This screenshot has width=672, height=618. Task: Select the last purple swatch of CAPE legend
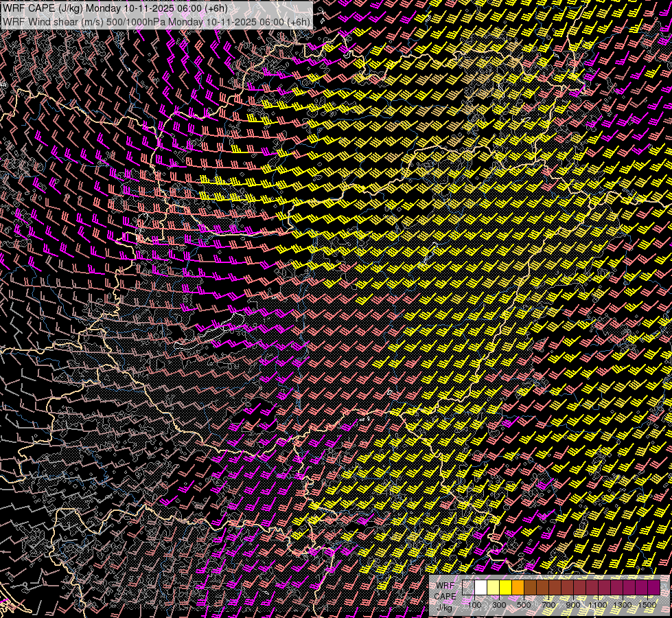click(x=653, y=588)
